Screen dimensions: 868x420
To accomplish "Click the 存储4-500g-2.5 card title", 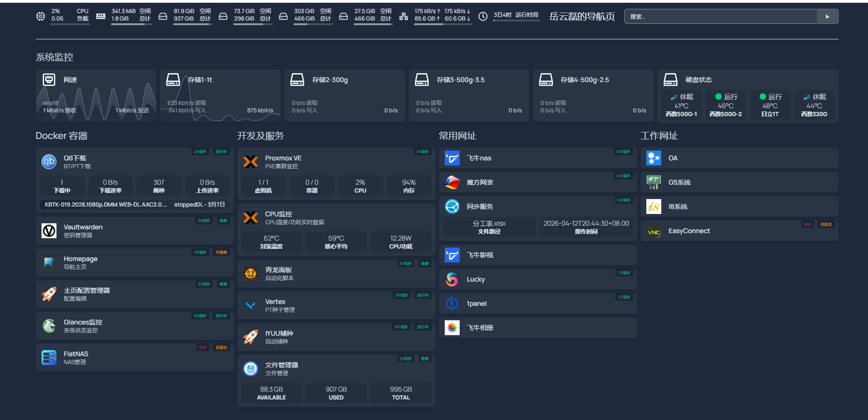I will (585, 80).
